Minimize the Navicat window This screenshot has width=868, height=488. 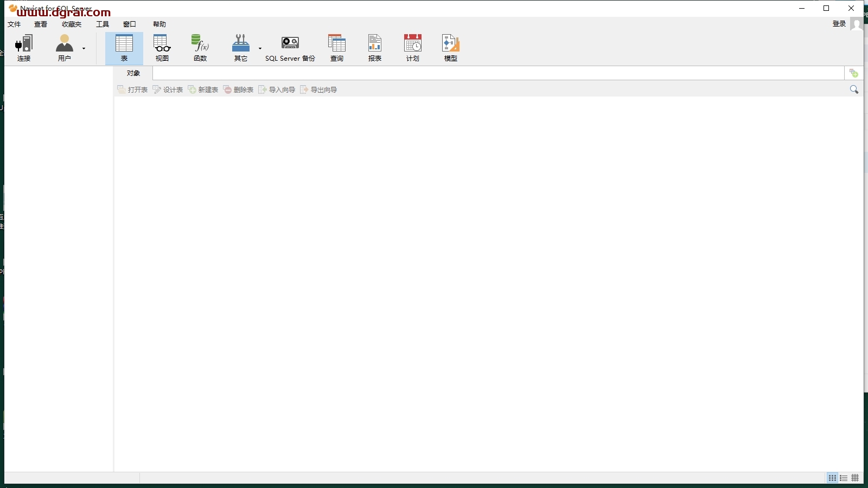802,8
